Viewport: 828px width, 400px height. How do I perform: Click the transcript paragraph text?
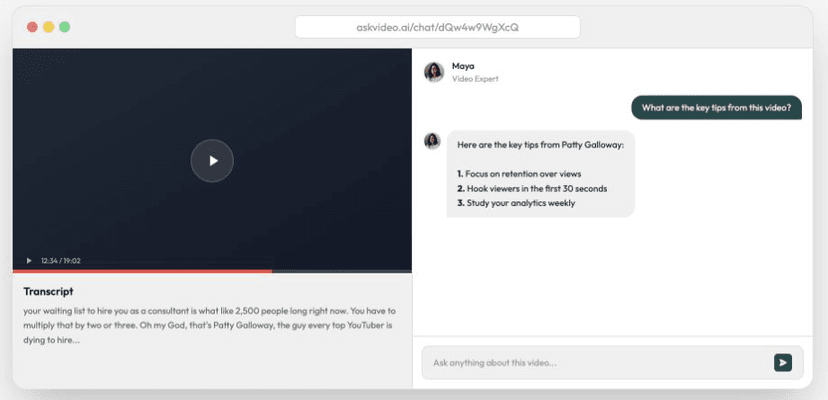coord(209,325)
